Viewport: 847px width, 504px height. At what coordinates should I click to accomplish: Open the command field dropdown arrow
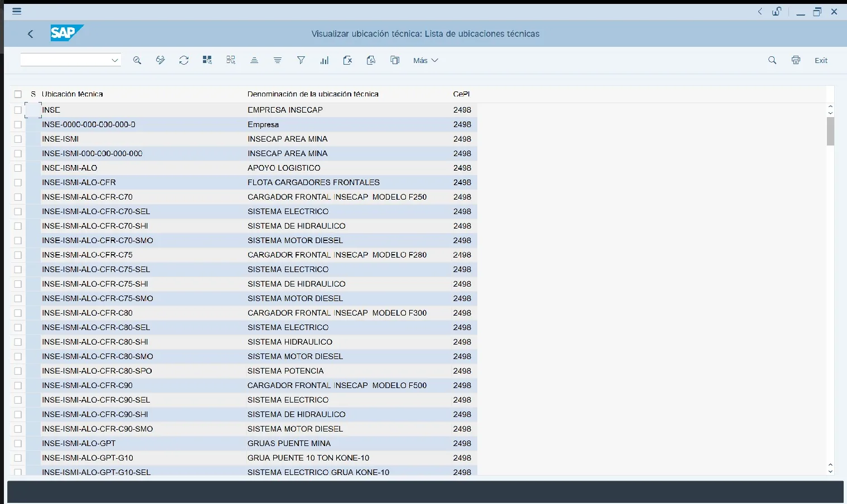(114, 60)
